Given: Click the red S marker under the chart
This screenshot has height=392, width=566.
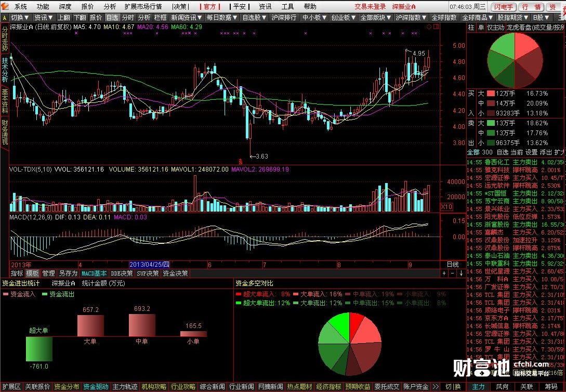Looking at the screenshot, I should tap(241, 161).
